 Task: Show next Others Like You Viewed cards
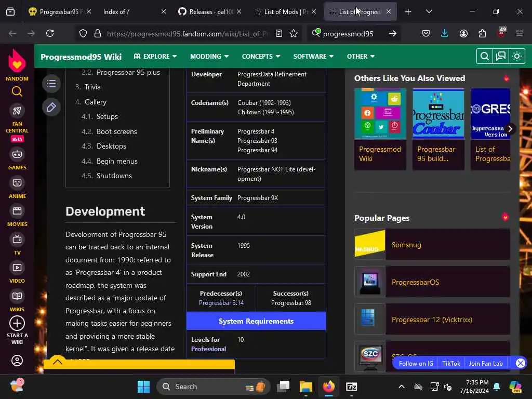click(x=510, y=129)
